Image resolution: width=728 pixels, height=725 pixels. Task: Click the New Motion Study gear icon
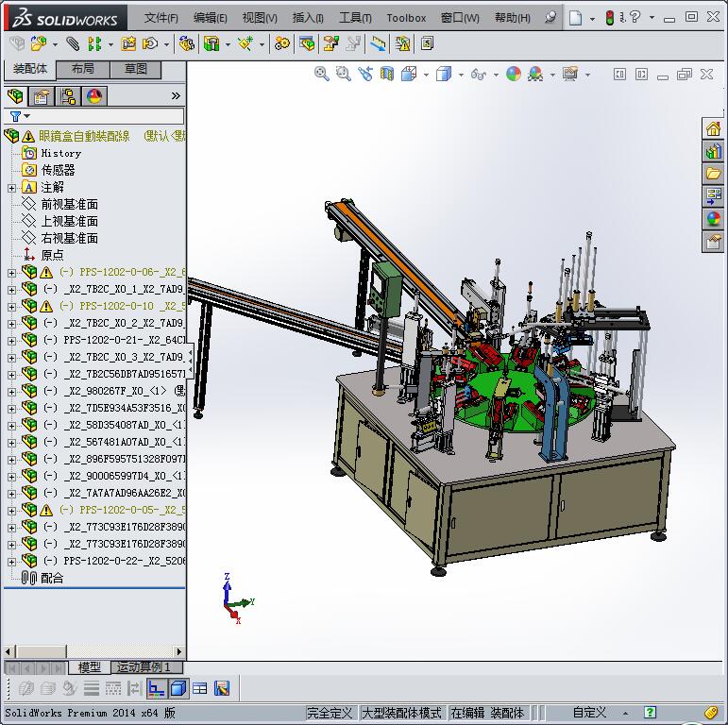tap(281, 44)
